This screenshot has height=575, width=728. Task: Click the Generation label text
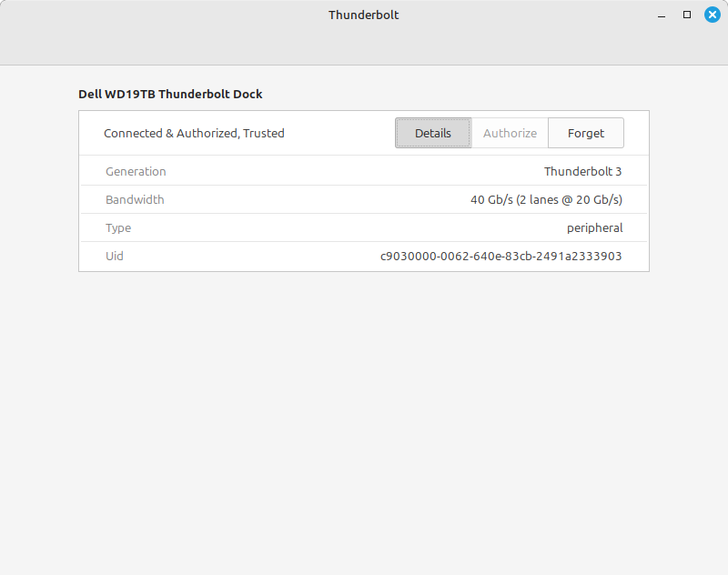(x=136, y=171)
